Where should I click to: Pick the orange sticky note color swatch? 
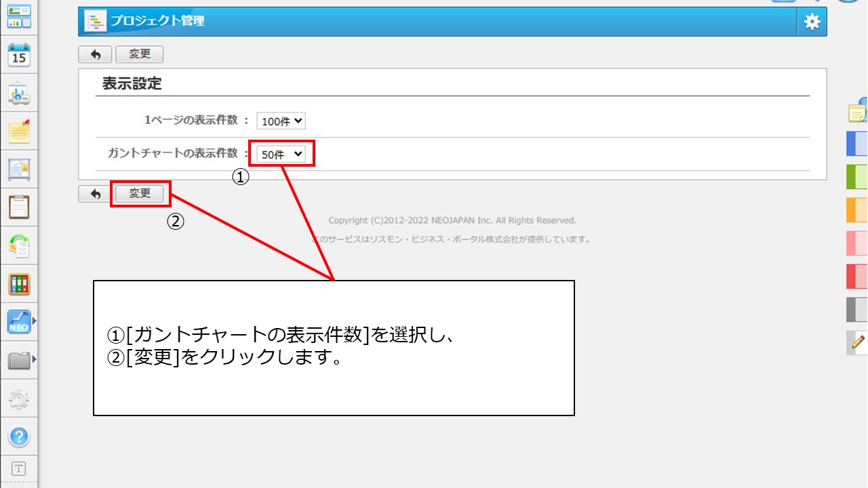click(857, 210)
